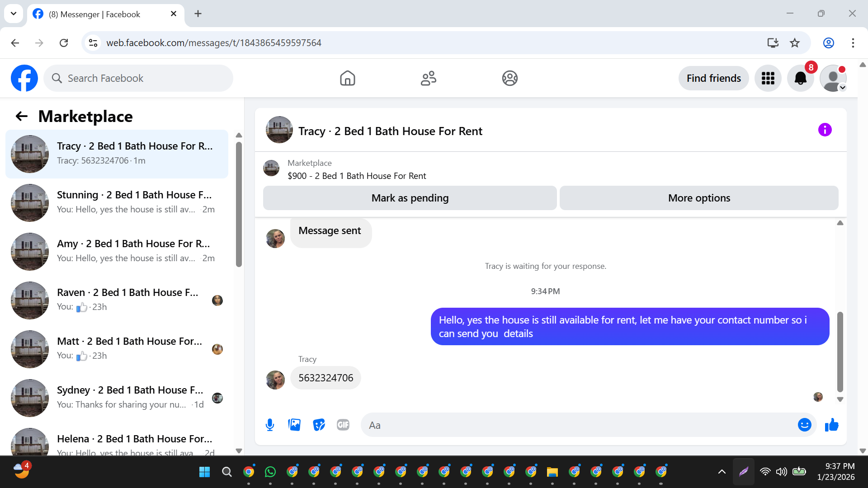Expand the account profile menu

point(833,78)
